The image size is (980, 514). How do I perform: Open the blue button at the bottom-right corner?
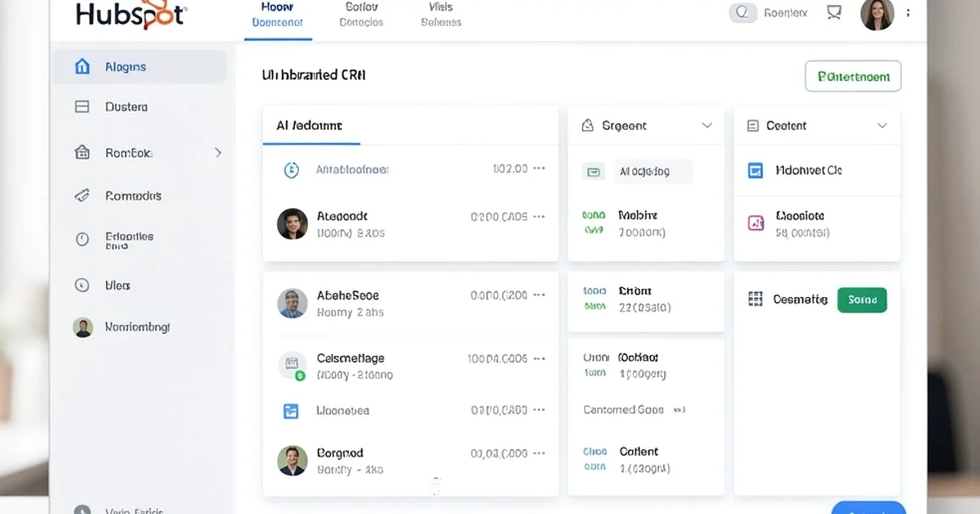click(868, 507)
